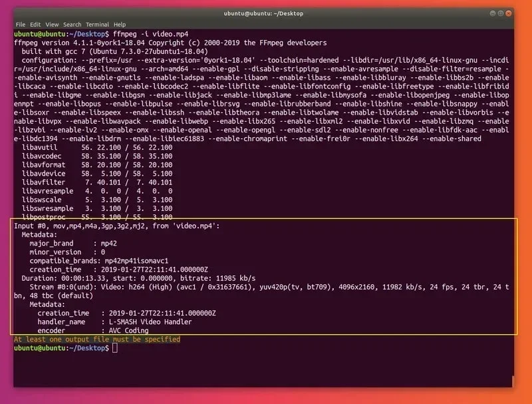Minimize the terminal window

(x=493, y=13)
